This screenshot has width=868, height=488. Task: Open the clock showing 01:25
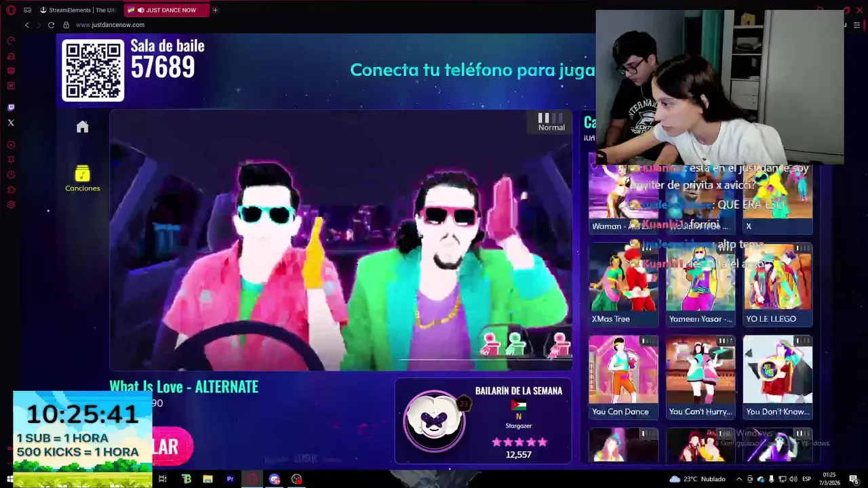pyautogui.click(x=829, y=479)
